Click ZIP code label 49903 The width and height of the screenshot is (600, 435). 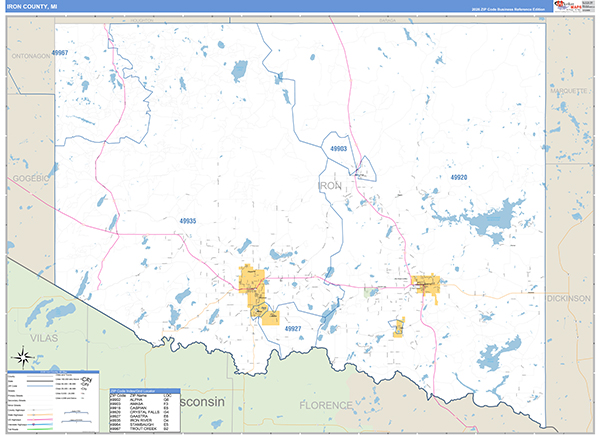click(339, 148)
